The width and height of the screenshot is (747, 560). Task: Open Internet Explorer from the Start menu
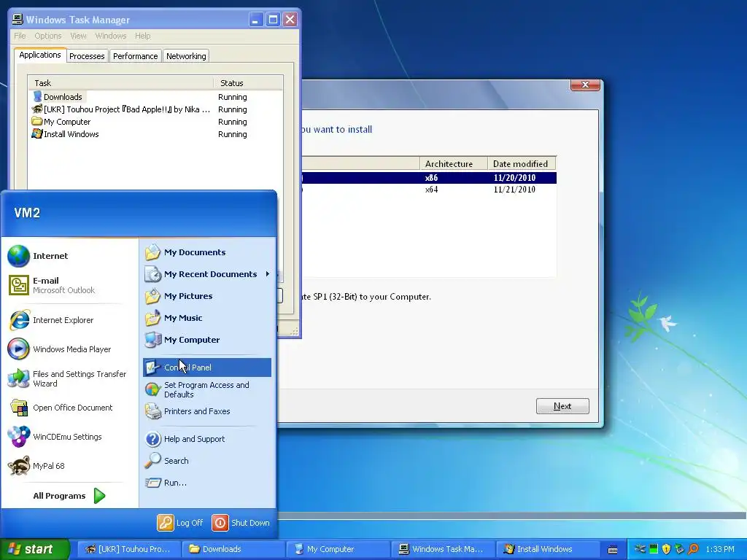tap(52, 320)
